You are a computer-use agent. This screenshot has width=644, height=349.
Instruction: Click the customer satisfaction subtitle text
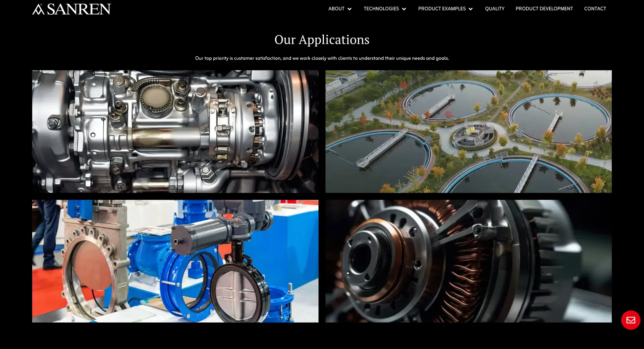tap(322, 58)
